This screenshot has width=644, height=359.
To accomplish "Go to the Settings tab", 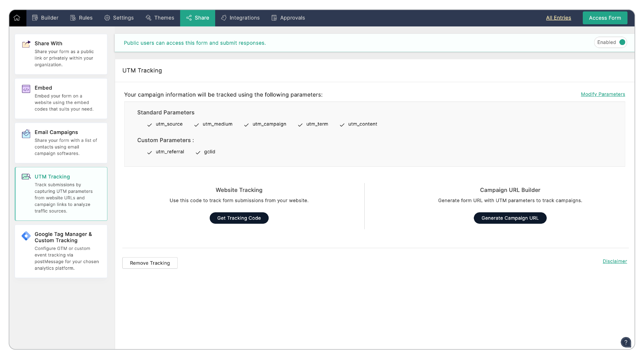I will tap(119, 18).
